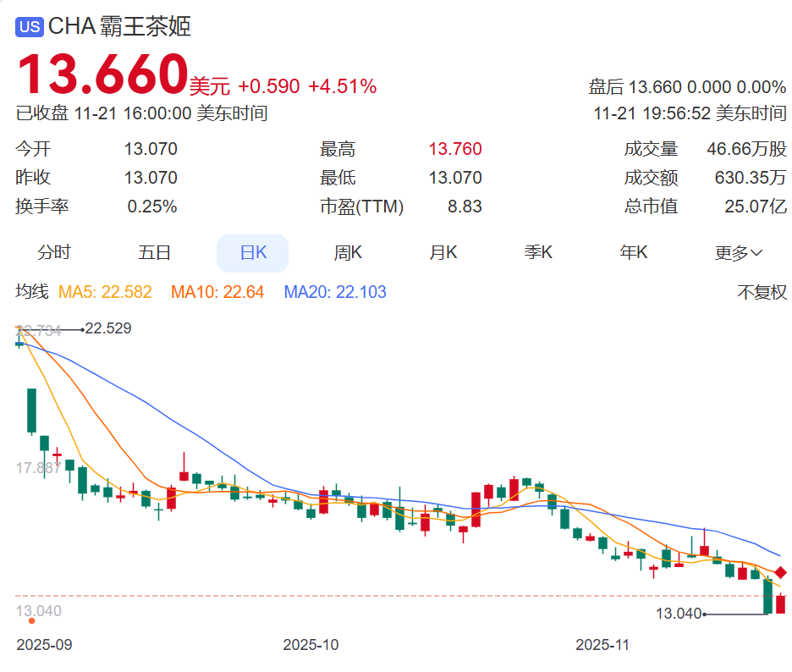
Task: Click the red diamond marker on chart
Action: 781,574
